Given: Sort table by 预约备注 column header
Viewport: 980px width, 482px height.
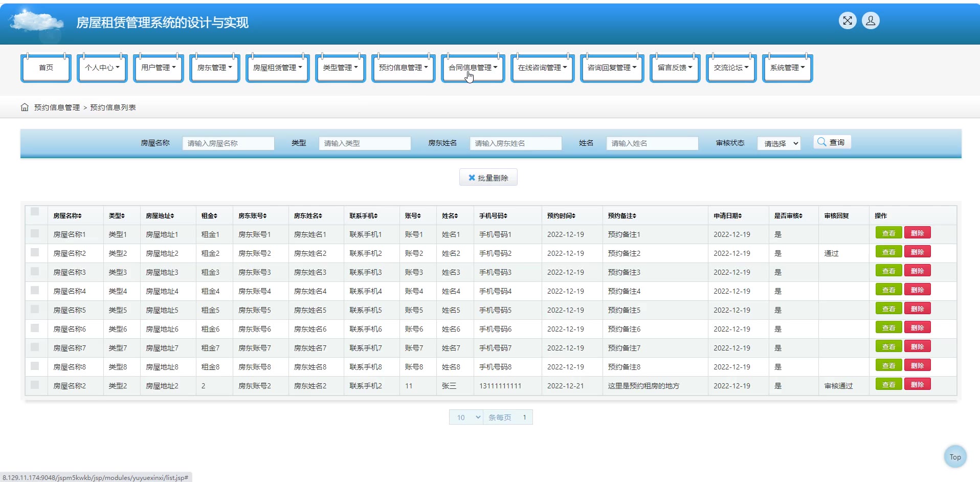Looking at the screenshot, I should coord(622,216).
